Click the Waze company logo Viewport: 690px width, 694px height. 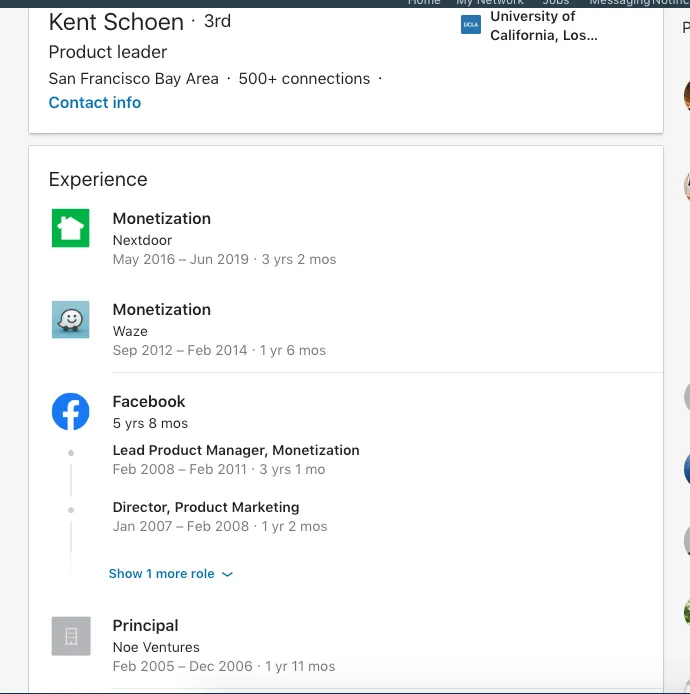[x=70, y=320]
